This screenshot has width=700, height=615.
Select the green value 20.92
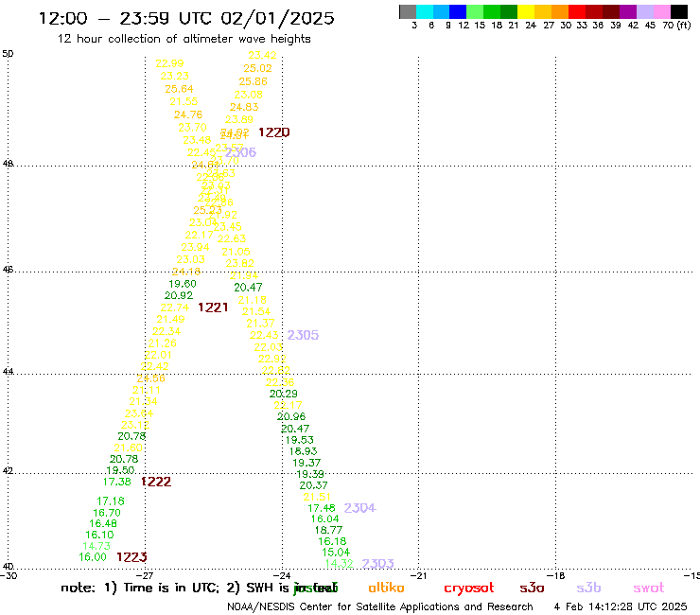[179, 295]
